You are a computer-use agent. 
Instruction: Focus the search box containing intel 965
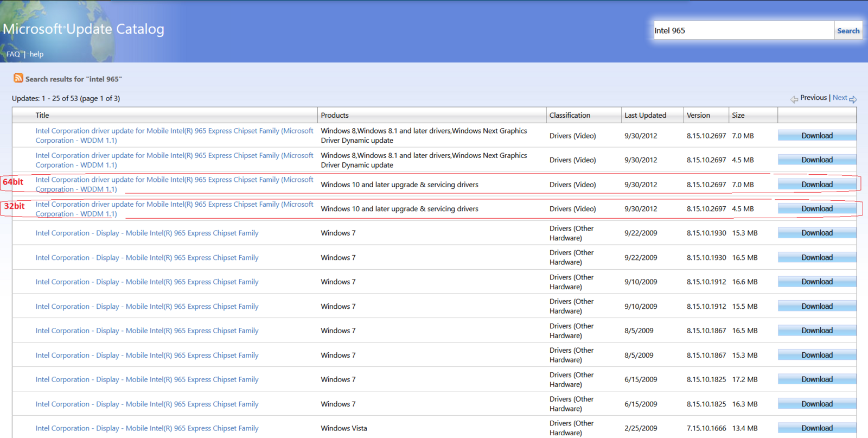(743, 30)
